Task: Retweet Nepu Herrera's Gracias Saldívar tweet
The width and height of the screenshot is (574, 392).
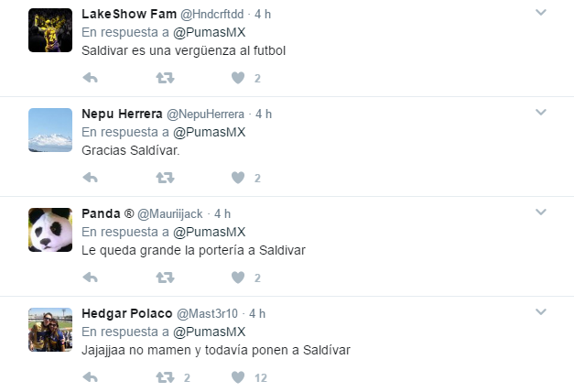Action: pyautogui.click(x=165, y=178)
